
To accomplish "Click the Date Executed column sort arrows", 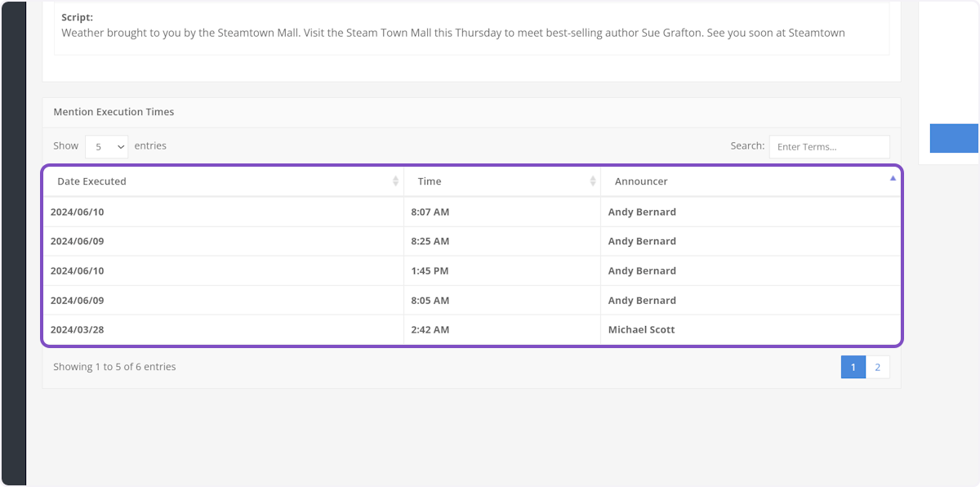I will tap(396, 181).
